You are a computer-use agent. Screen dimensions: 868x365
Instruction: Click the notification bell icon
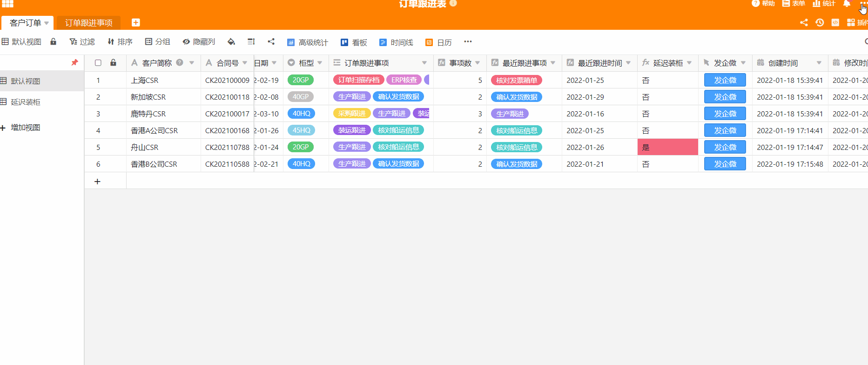(847, 4)
